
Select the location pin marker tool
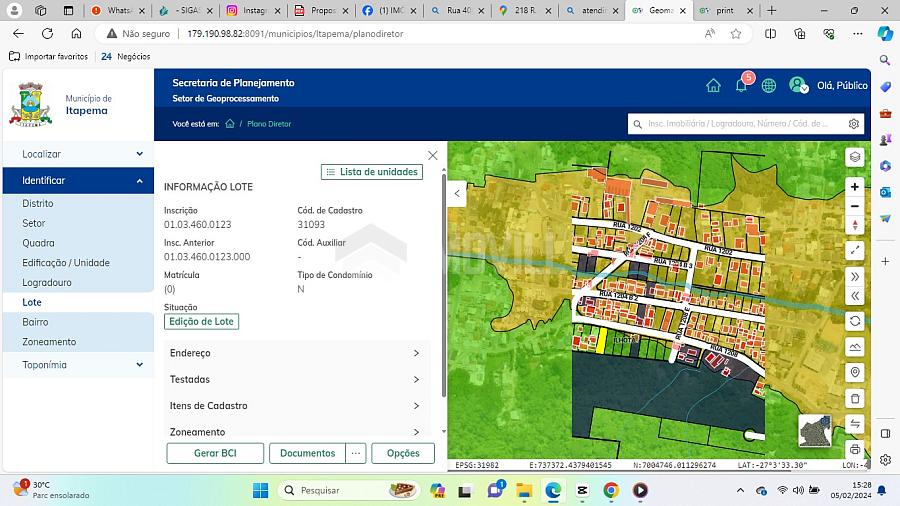[854, 372]
